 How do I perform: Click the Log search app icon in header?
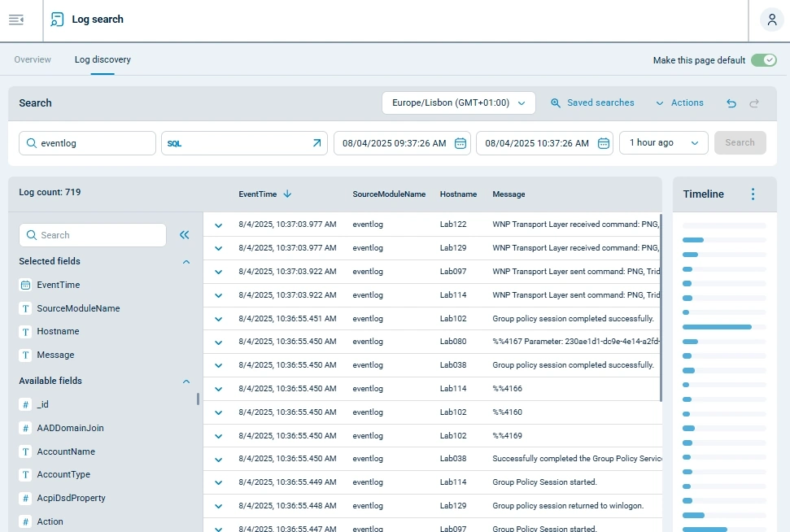click(56, 19)
